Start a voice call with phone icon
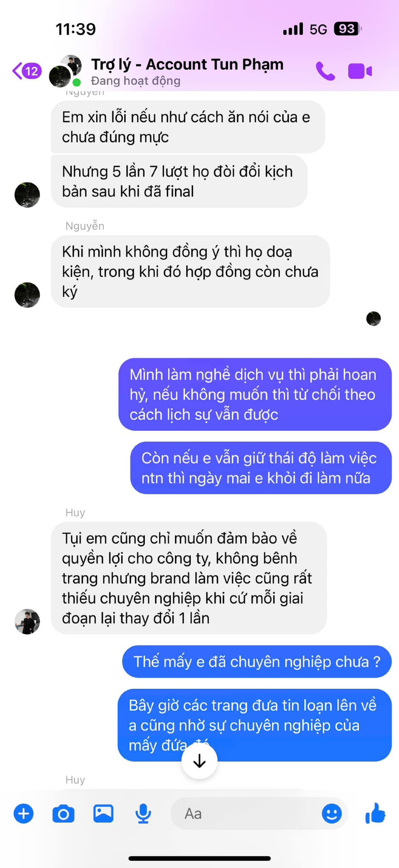This screenshot has height=868, width=399. coord(325,71)
